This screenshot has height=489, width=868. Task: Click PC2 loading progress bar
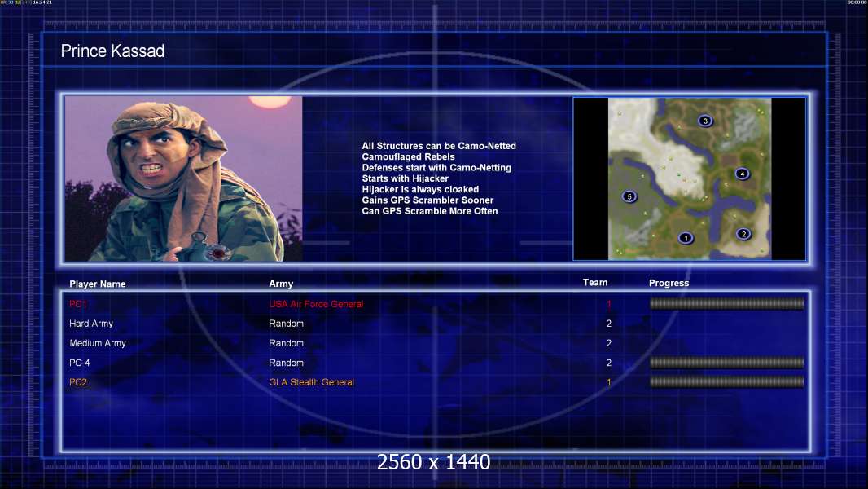[726, 381]
